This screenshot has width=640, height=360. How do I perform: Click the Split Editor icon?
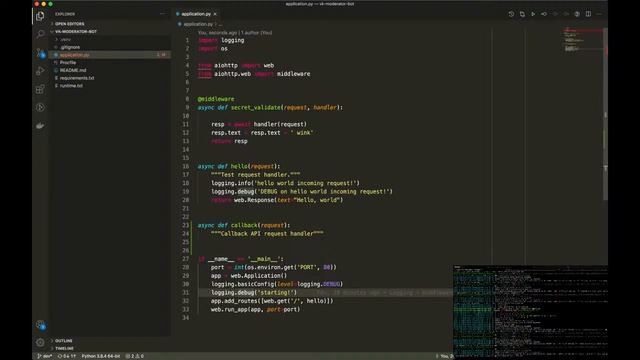588,14
